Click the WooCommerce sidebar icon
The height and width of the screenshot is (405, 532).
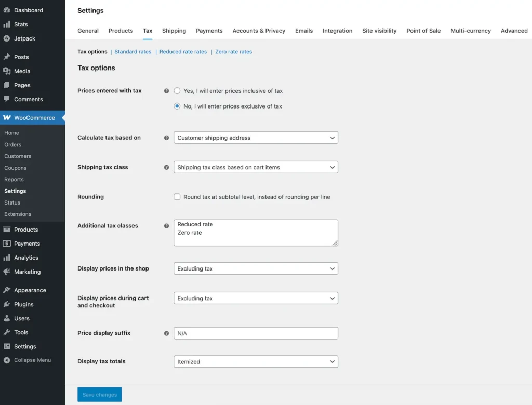click(8, 117)
